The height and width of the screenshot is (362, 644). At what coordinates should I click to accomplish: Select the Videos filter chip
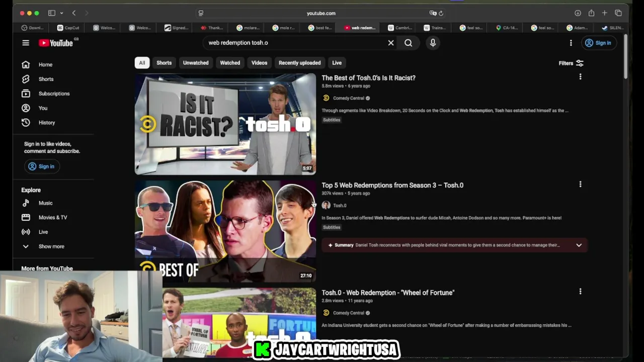[x=260, y=63]
